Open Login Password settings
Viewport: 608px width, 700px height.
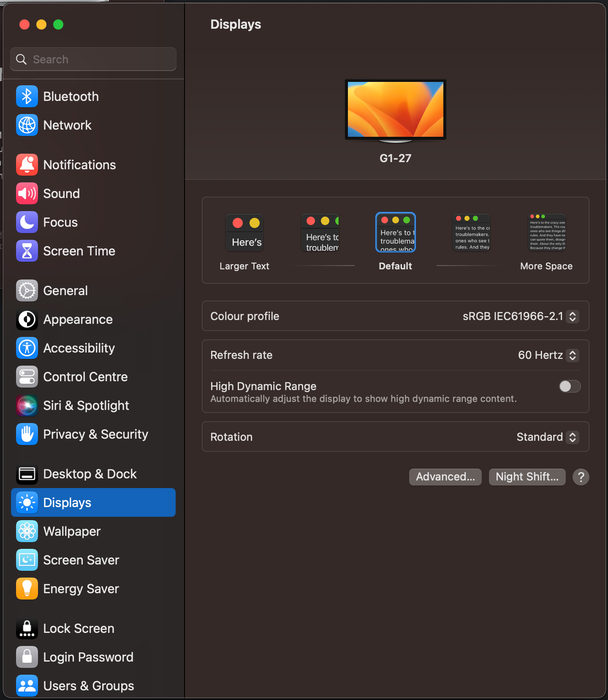[x=93, y=657]
